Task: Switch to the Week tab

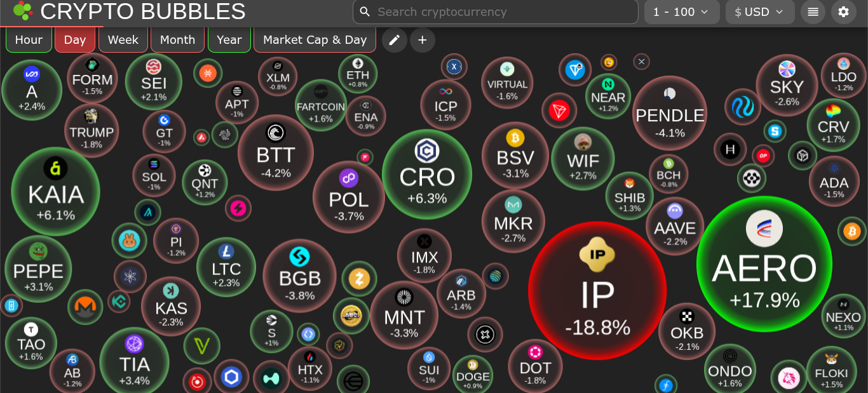Action: tap(123, 39)
